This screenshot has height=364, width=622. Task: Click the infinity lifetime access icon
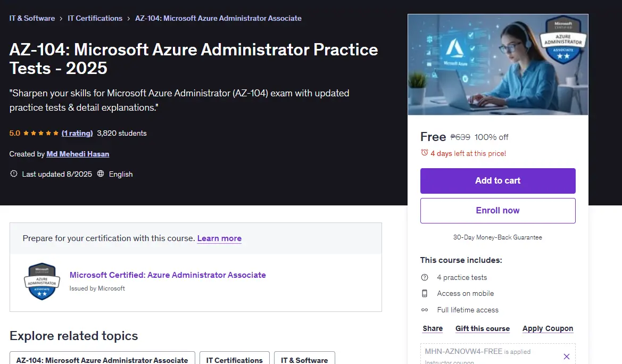[425, 310]
